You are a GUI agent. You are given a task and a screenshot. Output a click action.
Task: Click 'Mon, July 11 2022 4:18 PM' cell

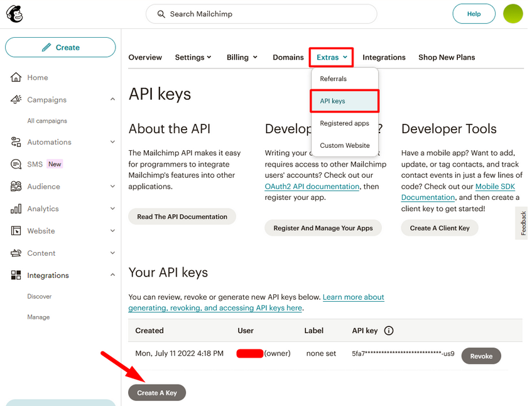click(x=180, y=353)
